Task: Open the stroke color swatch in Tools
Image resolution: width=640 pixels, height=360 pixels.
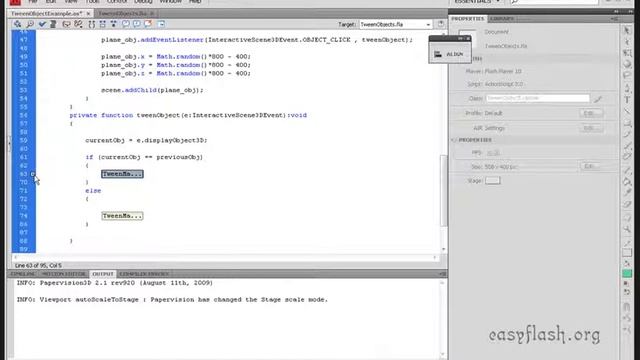Action: 627,253
